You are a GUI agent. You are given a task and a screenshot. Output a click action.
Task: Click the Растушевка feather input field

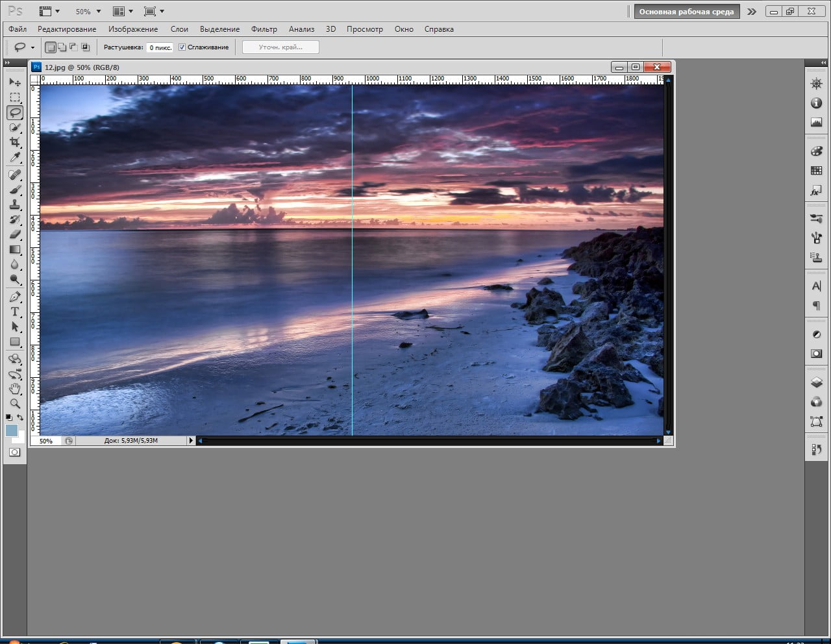click(x=160, y=47)
